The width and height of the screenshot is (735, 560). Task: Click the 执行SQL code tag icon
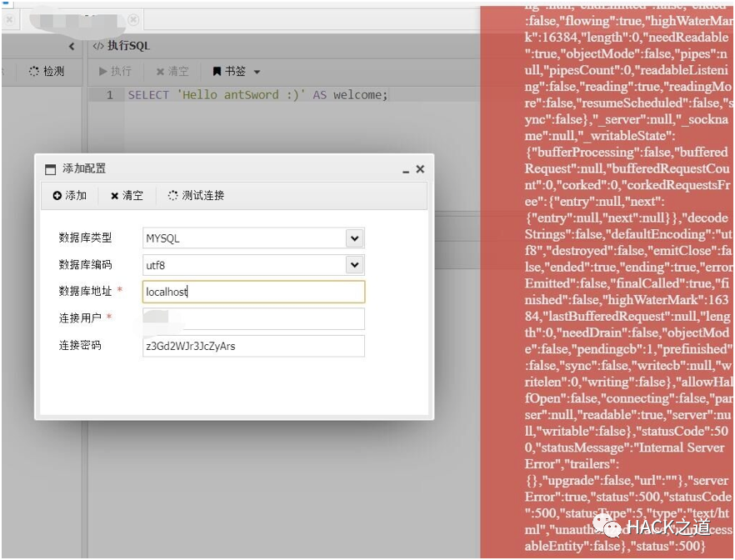[x=97, y=46]
